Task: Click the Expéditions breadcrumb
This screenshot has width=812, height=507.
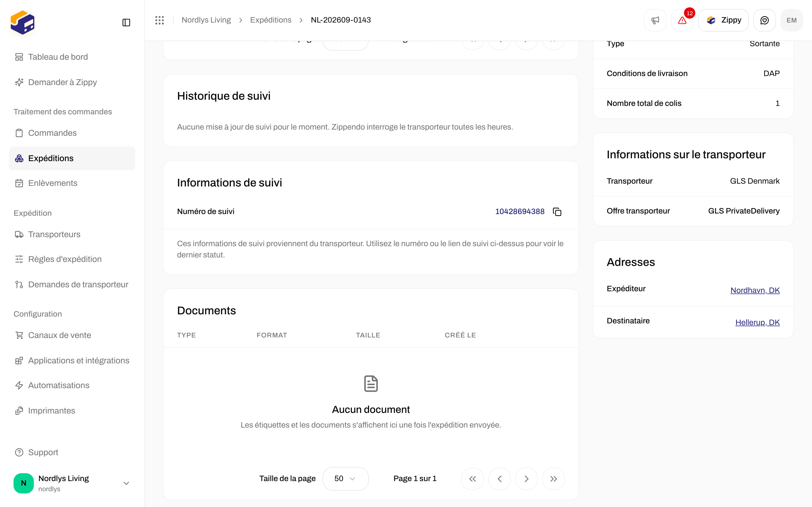Action: click(270, 20)
